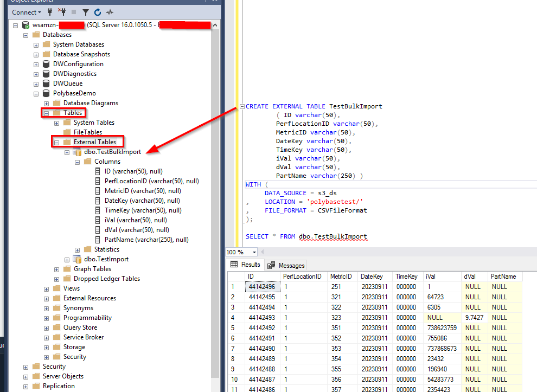Screen dimensions: 537x392
Task: Click the Refresh icon in Object Explorer
Action: click(98, 12)
